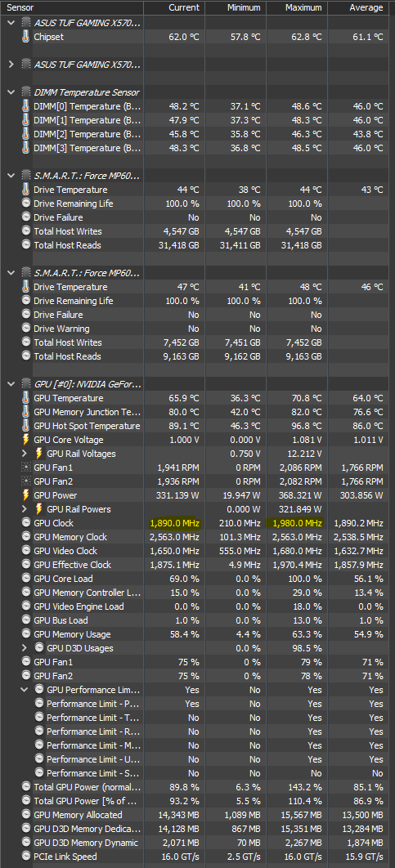The image size is (395, 868).
Task: Click the DIMM[3] Temperature thermometer icon
Action: (x=26, y=148)
